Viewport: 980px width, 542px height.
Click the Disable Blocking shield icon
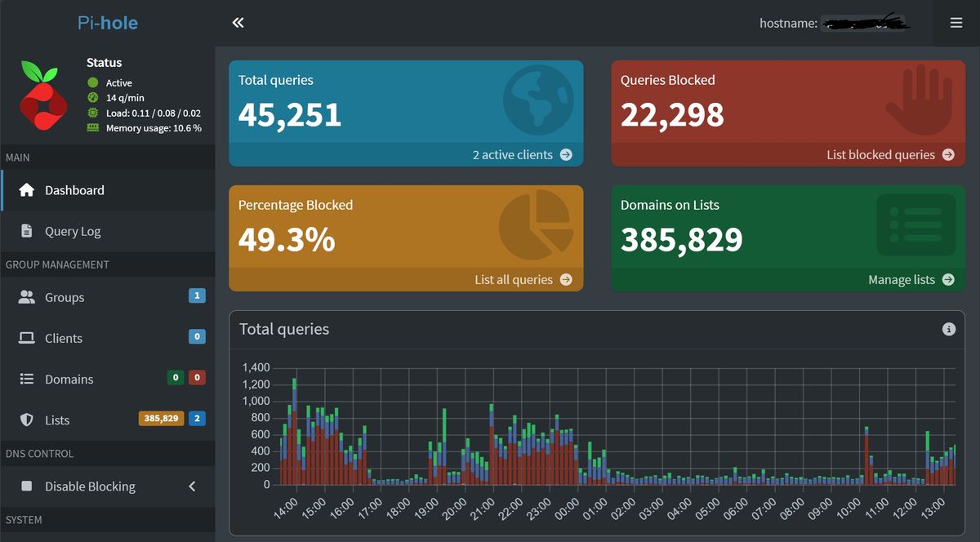coord(28,486)
